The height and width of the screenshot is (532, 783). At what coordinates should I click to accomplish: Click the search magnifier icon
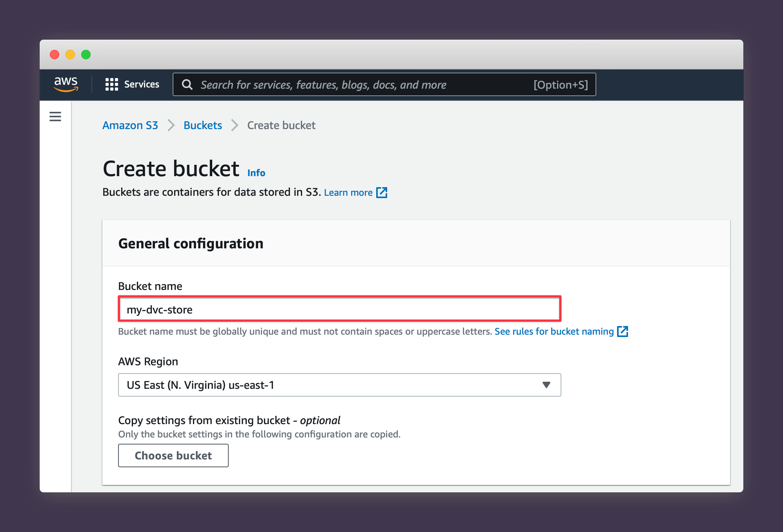[187, 85]
